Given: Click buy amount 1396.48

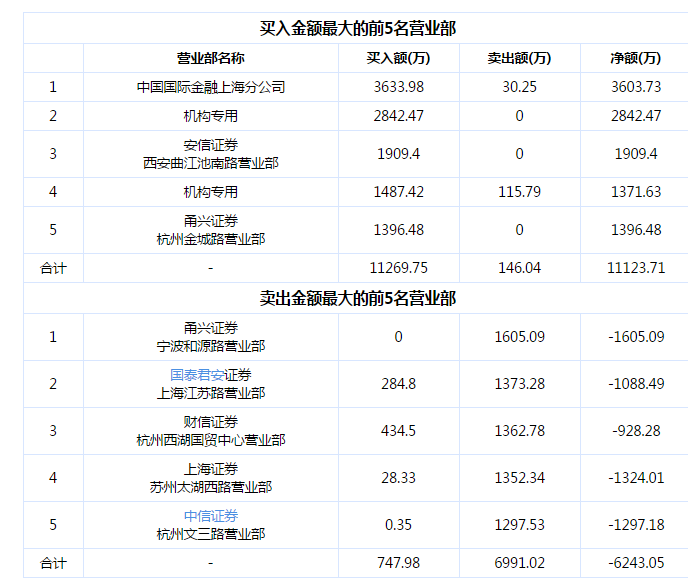Looking at the screenshot, I should pyautogui.click(x=398, y=230).
